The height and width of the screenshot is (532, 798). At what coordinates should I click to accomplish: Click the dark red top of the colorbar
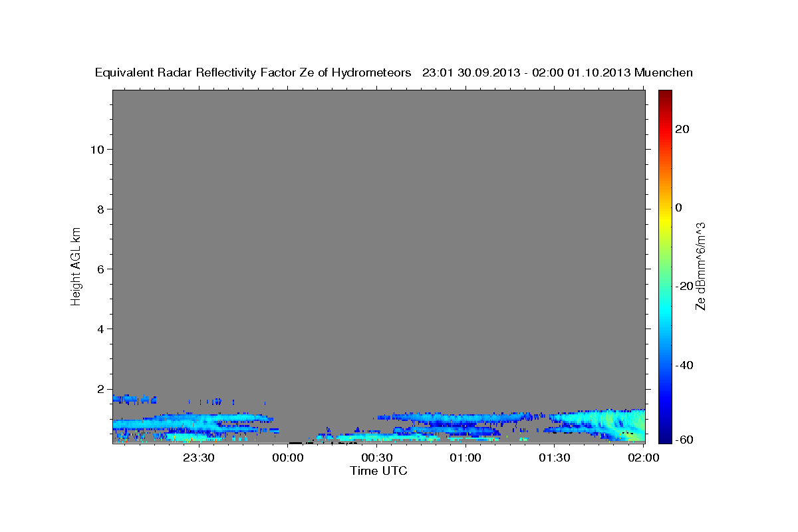[664, 94]
